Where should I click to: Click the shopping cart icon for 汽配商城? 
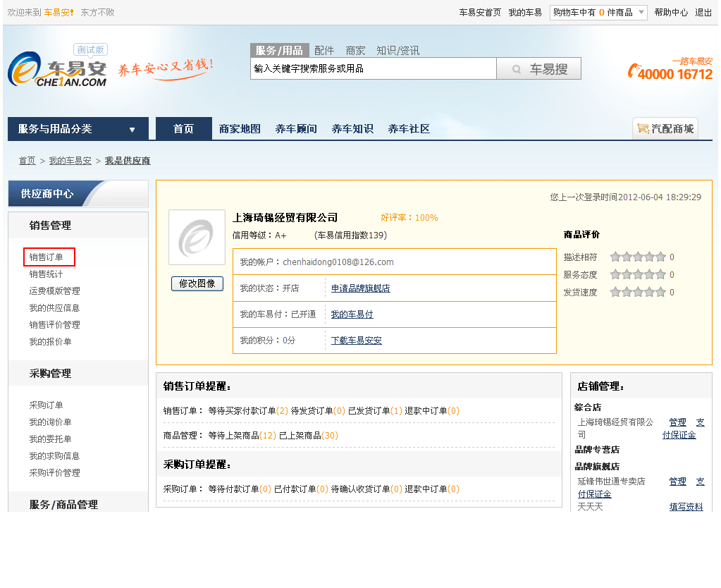(642, 128)
